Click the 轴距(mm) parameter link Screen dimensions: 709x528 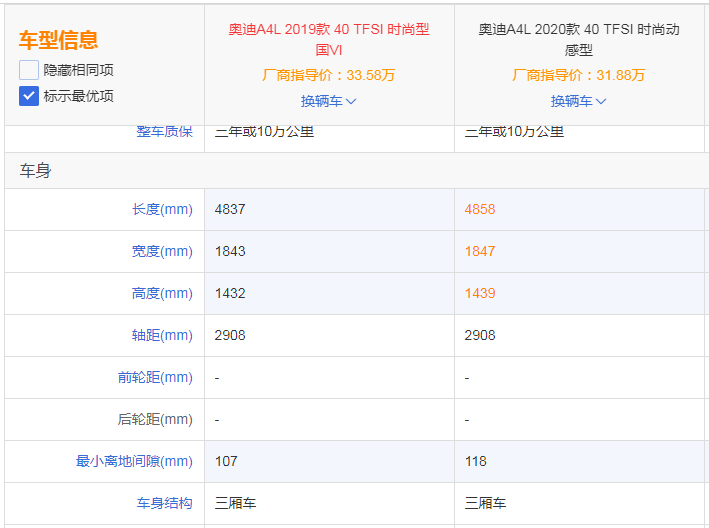162,335
